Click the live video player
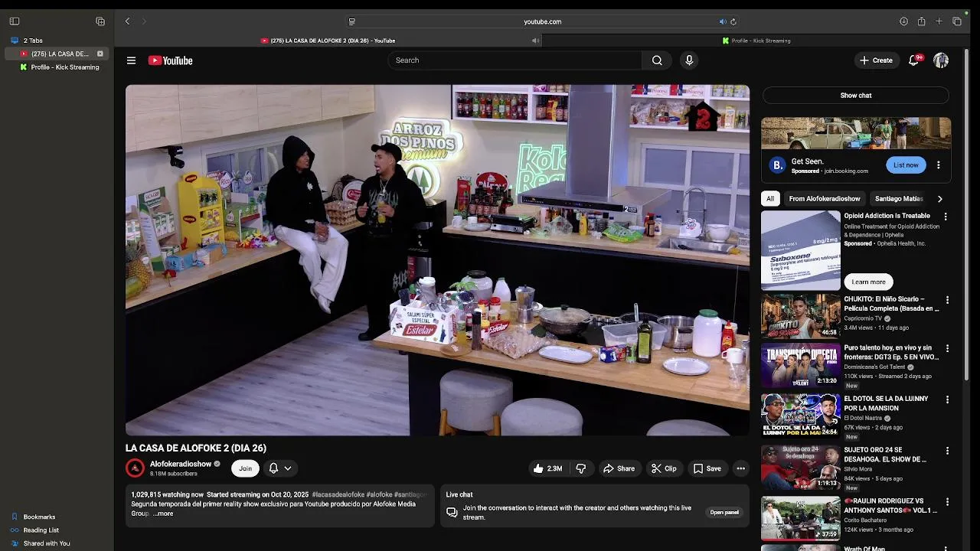Viewport: 980px width, 551px height. 438,260
